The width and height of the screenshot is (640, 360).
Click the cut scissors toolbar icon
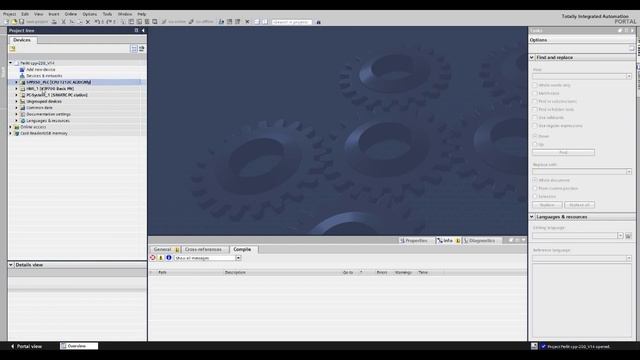point(63,22)
